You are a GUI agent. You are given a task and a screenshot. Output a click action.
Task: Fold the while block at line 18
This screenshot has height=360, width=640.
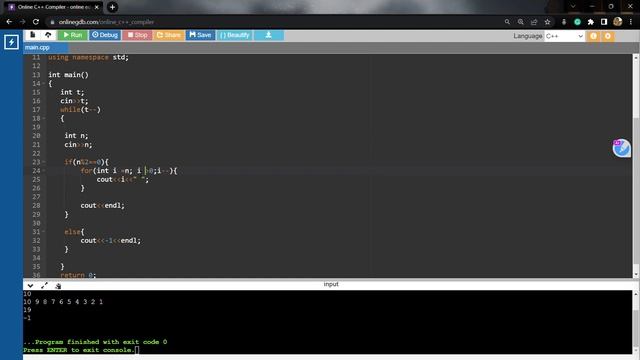tap(44, 118)
